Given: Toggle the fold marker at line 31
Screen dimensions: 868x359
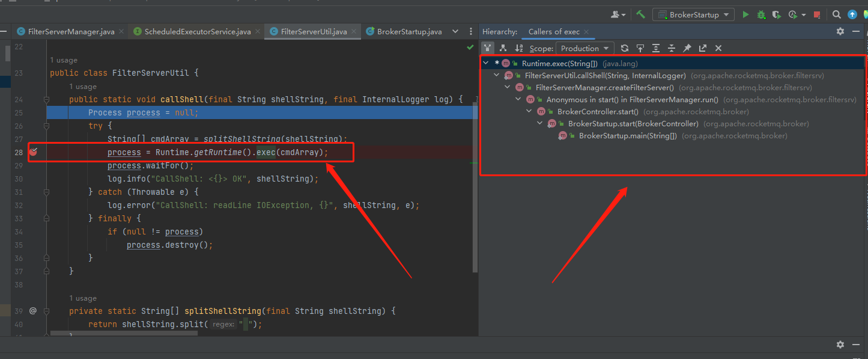Looking at the screenshot, I should click(46, 192).
